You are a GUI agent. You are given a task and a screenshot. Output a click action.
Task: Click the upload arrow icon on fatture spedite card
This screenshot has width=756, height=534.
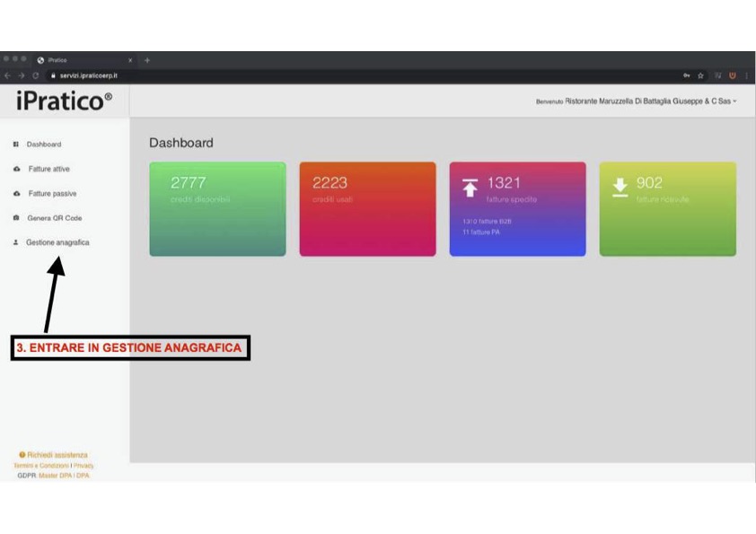pos(470,187)
